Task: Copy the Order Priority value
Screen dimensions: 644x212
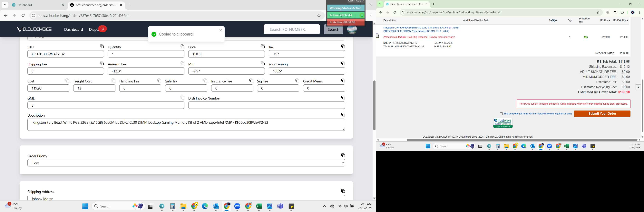Action: pyautogui.click(x=343, y=155)
